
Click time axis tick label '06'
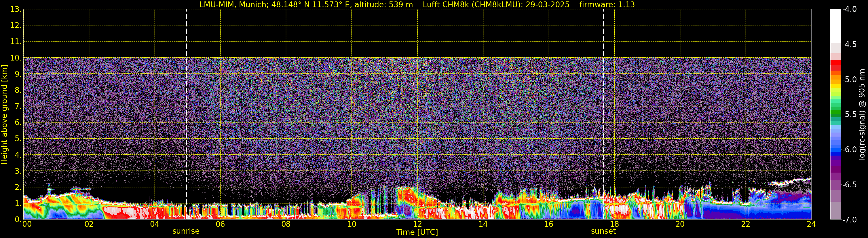(220, 224)
